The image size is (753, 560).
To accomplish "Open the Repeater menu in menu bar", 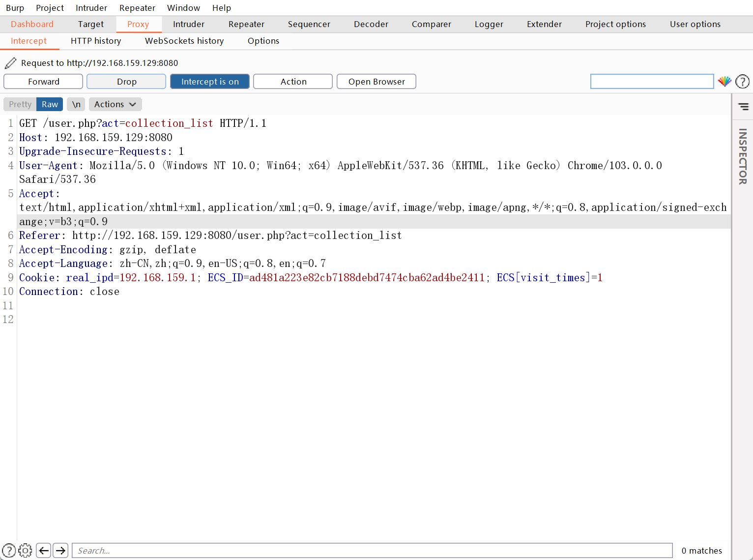I will [137, 8].
